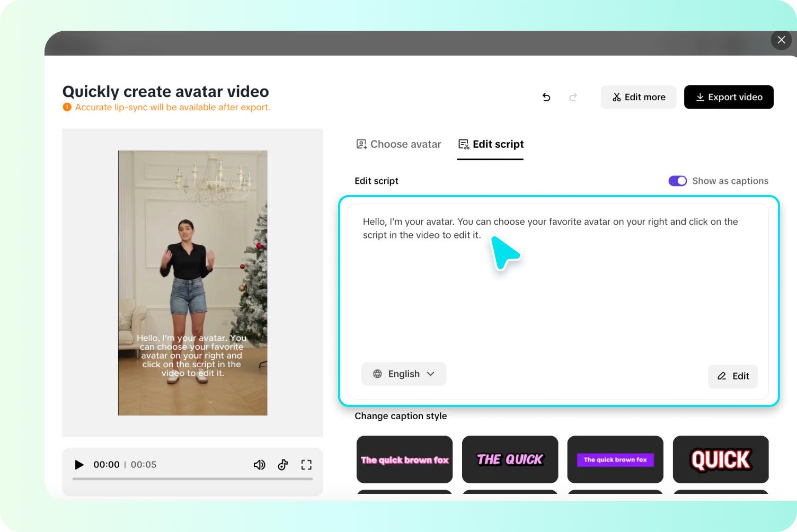Enter fullscreen using the expand icon
Viewport: 797px width, 532px height.
[x=306, y=465]
